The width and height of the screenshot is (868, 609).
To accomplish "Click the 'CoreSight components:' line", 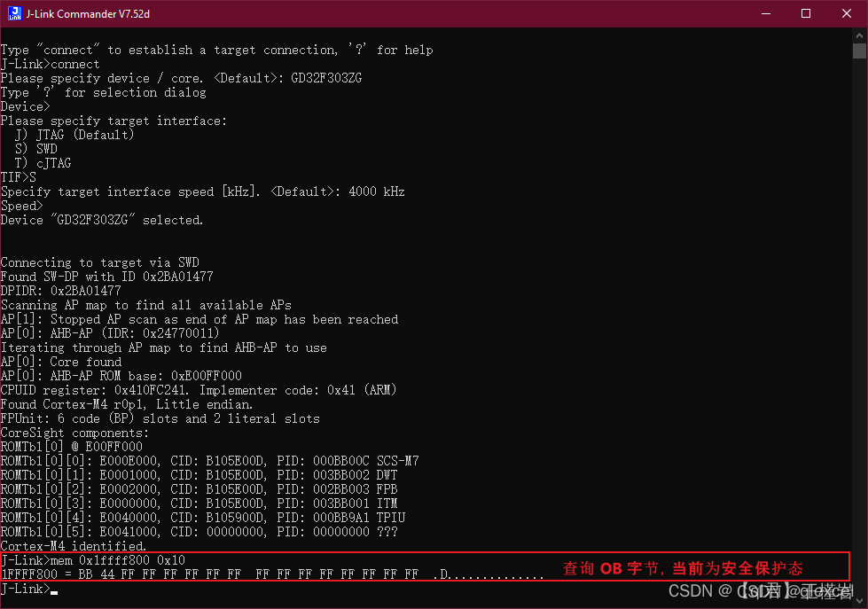I will coord(74,433).
